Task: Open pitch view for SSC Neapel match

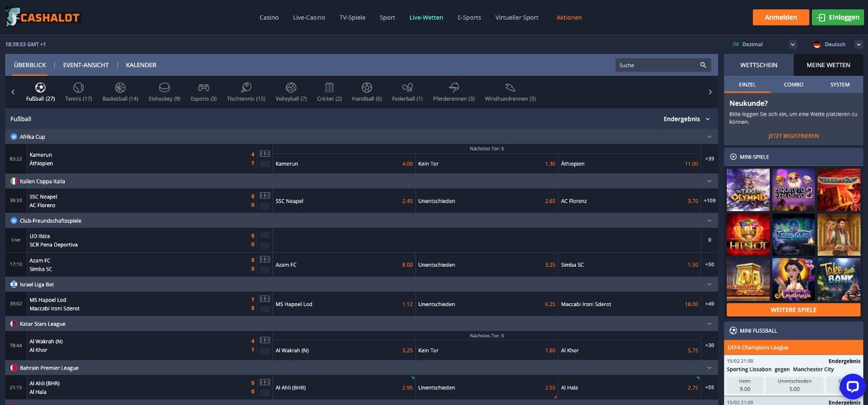Action: [265, 196]
